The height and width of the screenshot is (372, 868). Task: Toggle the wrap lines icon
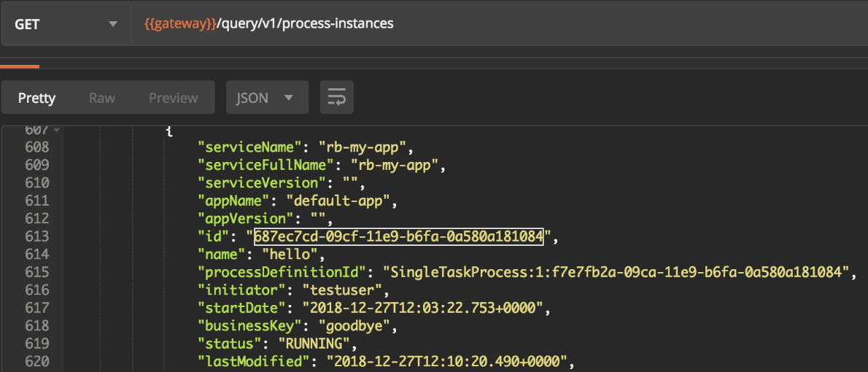click(336, 98)
